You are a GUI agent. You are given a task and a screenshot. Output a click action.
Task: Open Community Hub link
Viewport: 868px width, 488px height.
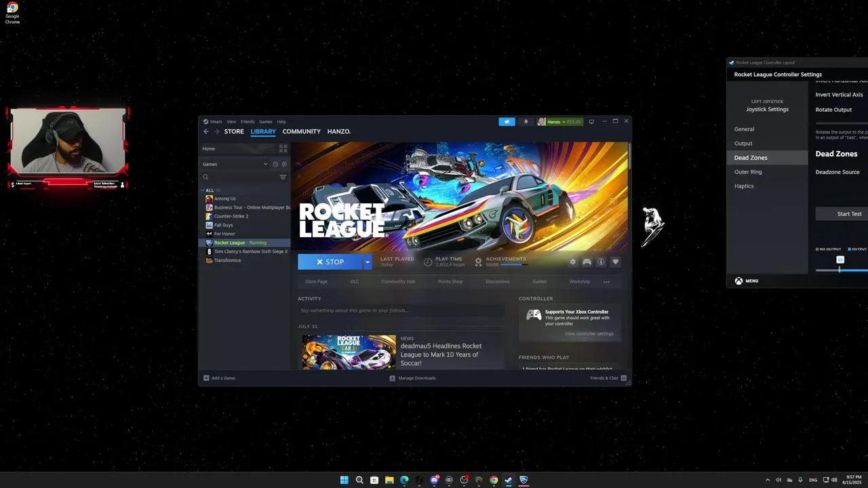pos(398,281)
